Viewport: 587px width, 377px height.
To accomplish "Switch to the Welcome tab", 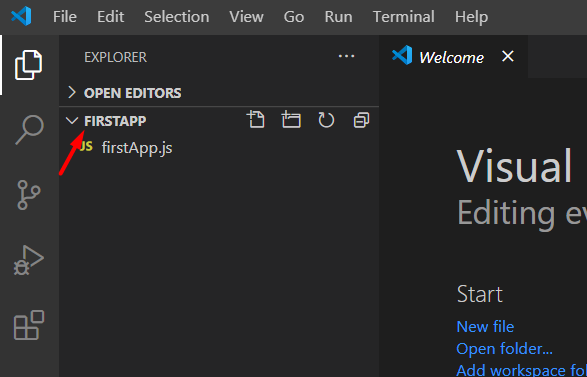I will [x=451, y=57].
